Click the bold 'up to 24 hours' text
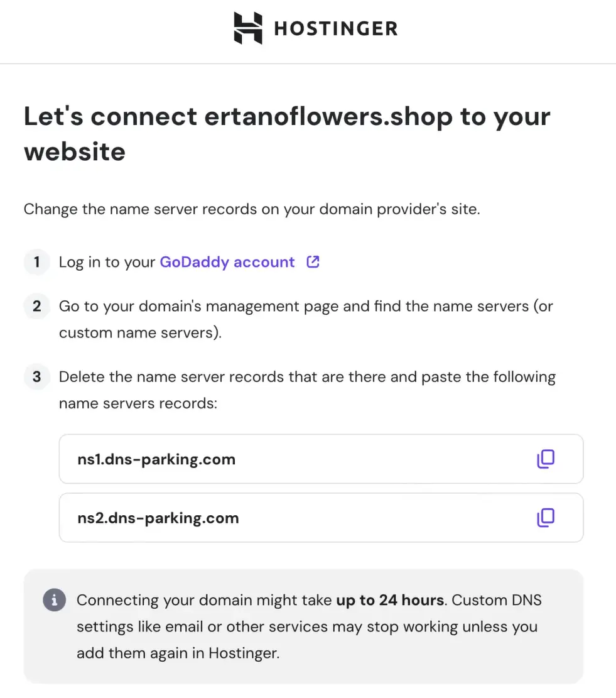Screen dimensions: 616x698 [x=389, y=600]
